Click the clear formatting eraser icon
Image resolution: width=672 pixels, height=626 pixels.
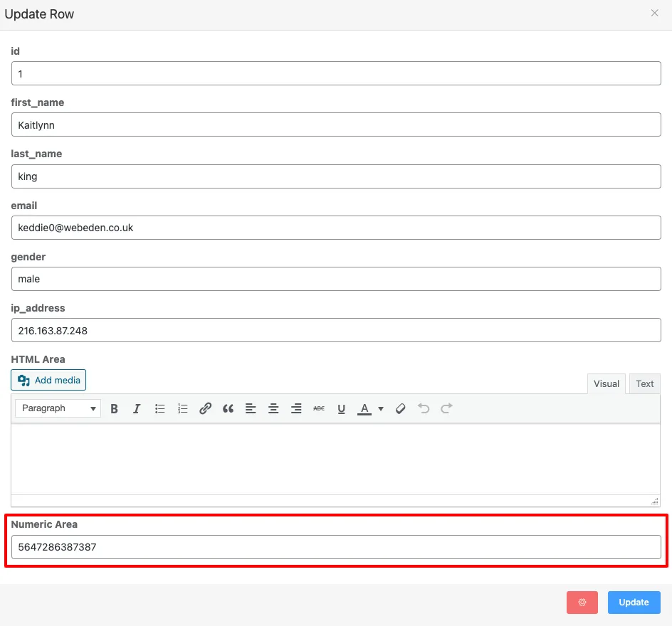(x=401, y=408)
